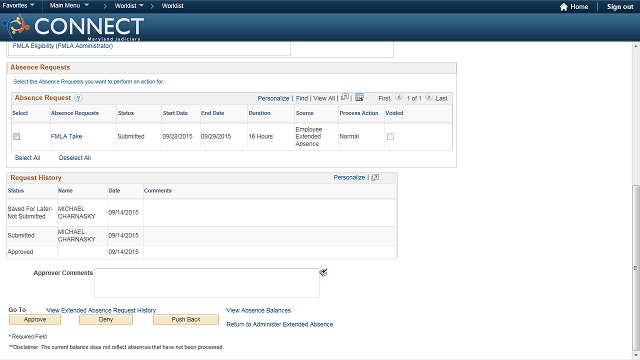Open Absence Request grid in new window
The height and width of the screenshot is (360, 640).
tap(345, 97)
